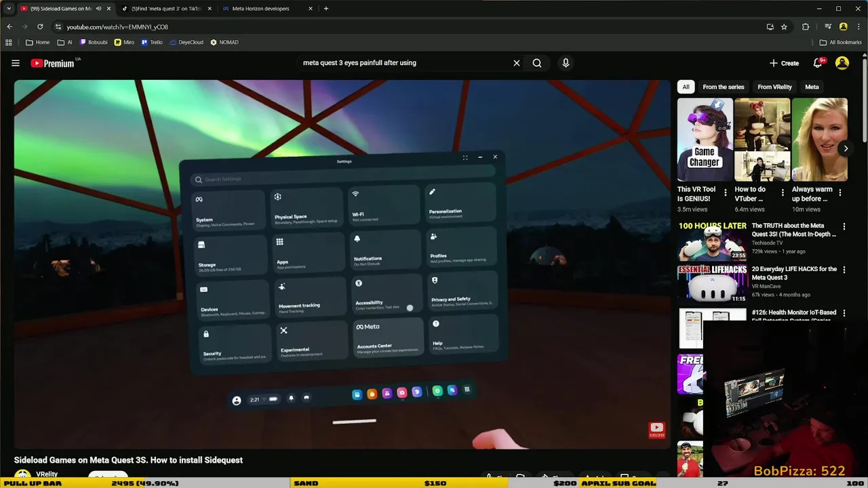The width and height of the screenshot is (868, 488).
Task: Show next Shorts with the right arrow
Action: (x=846, y=148)
